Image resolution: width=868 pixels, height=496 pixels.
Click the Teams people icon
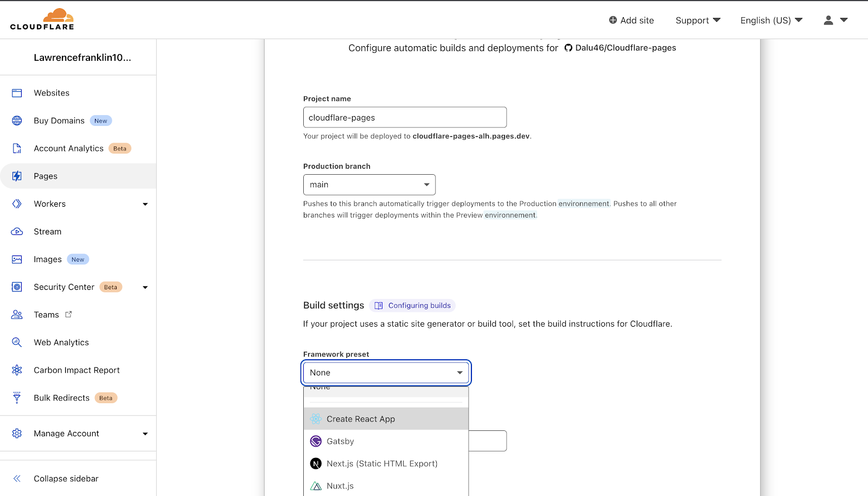pos(17,315)
